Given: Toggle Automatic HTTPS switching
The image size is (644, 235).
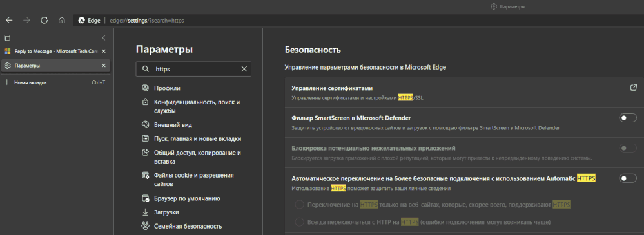Looking at the screenshot, I should 628,178.
